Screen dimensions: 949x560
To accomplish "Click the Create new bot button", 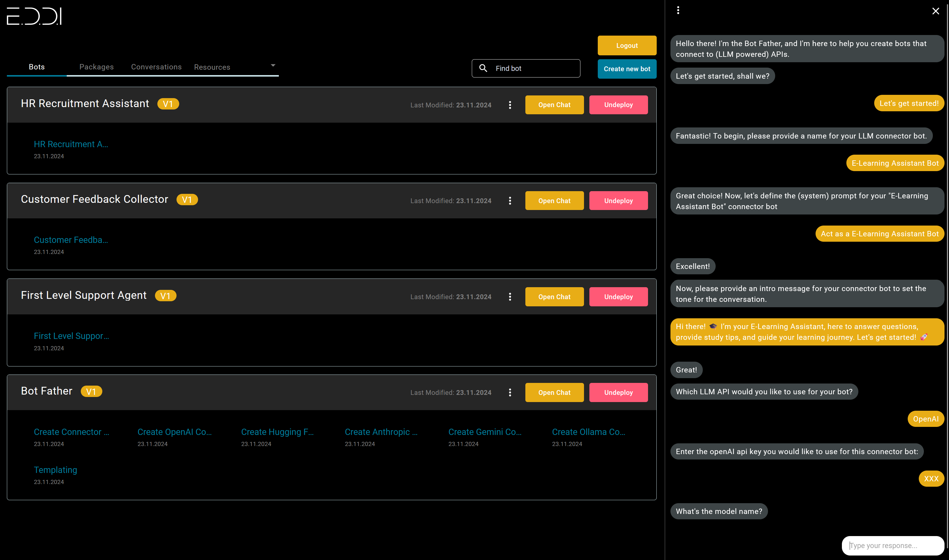I will [x=627, y=69].
